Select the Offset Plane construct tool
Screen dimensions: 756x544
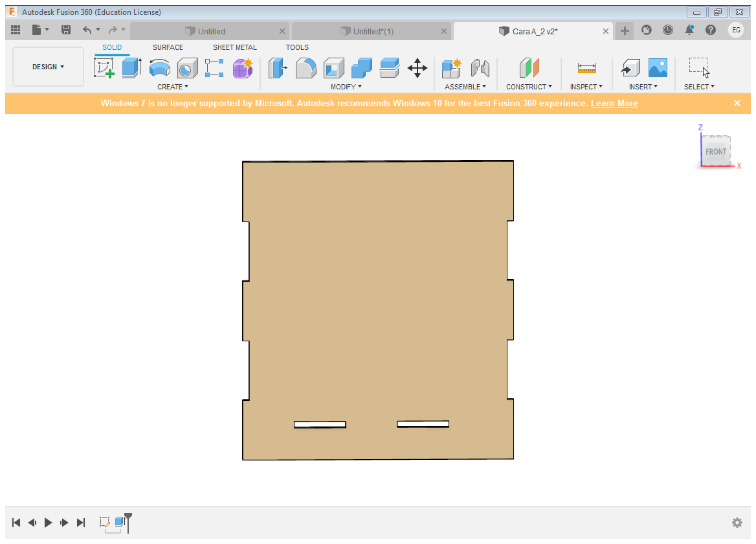point(529,68)
